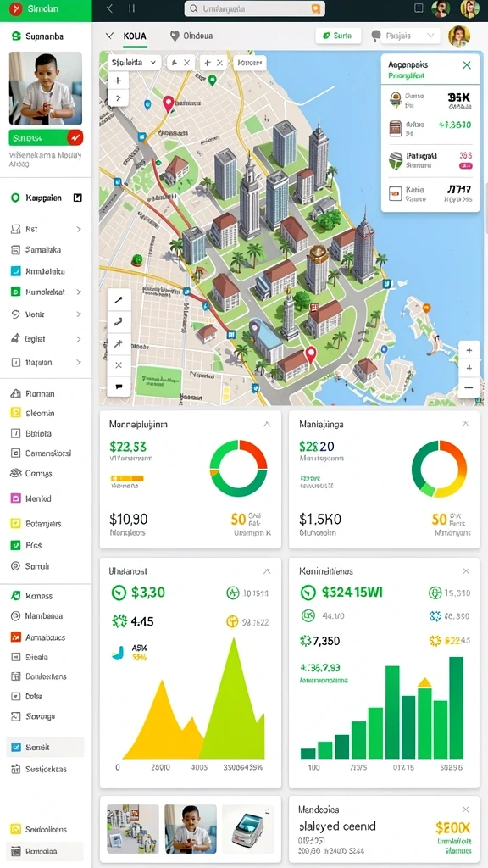Collapse the Mennaplugjnm card chevron
488x868 pixels.
tap(267, 425)
